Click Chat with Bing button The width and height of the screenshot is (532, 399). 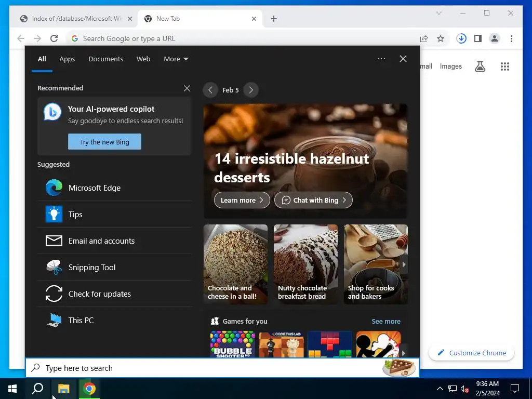point(313,200)
